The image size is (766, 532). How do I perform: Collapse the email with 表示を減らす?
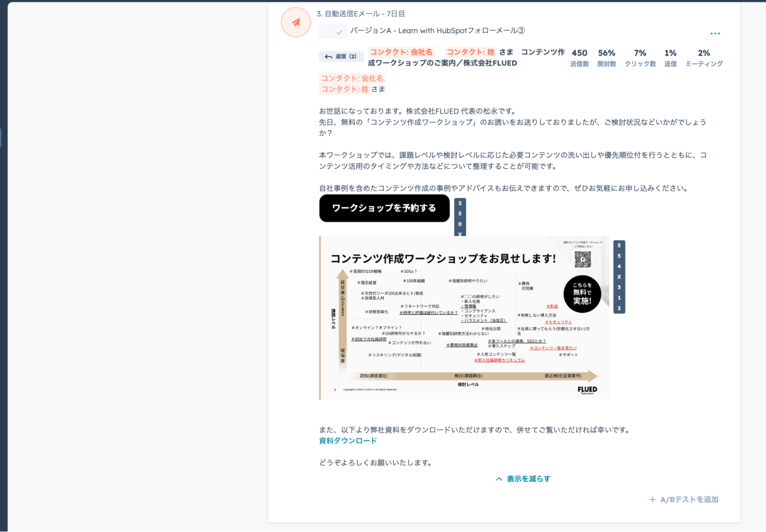click(523, 479)
